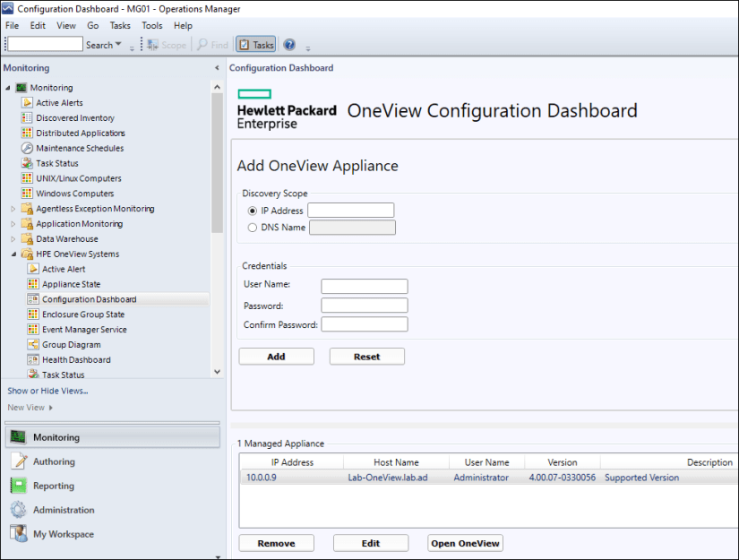Toggle the Tasks pane button
This screenshot has width=739, height=560.
(256, 45)
